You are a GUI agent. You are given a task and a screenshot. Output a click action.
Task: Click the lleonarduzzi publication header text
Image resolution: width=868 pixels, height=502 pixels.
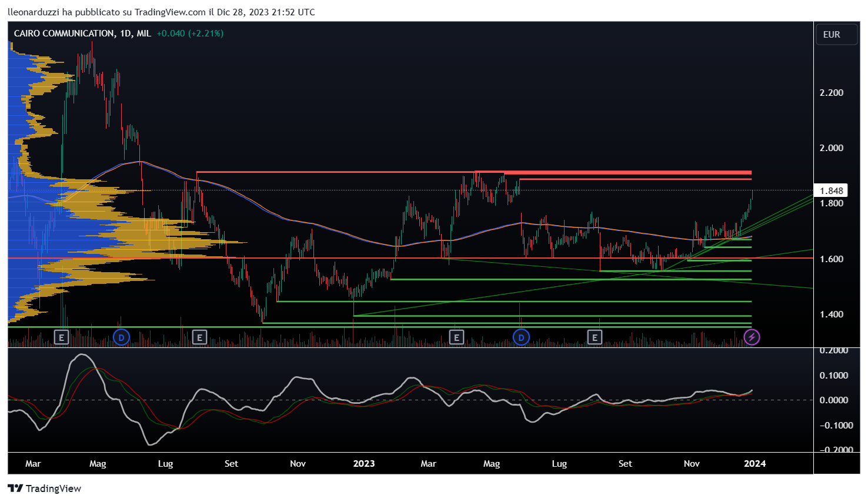click(161, 12)
